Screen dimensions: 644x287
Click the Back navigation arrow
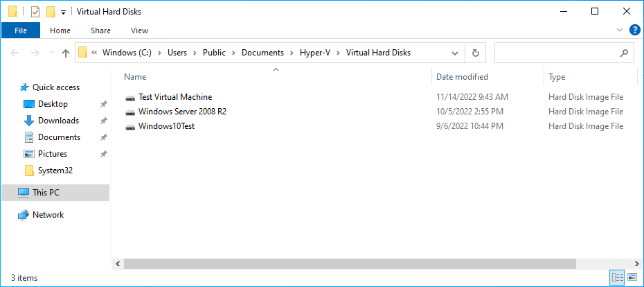[15, 53]
